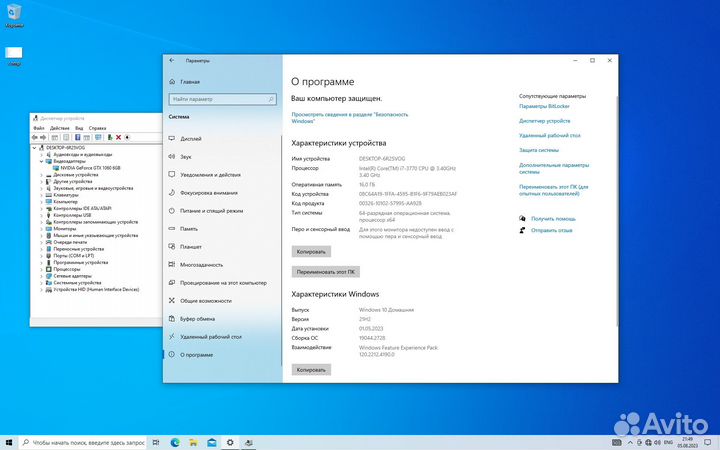This screenshot has height=450, width=720.
Task: Open Microsoft Edge from the taskbar
Action: pos(173,441)
